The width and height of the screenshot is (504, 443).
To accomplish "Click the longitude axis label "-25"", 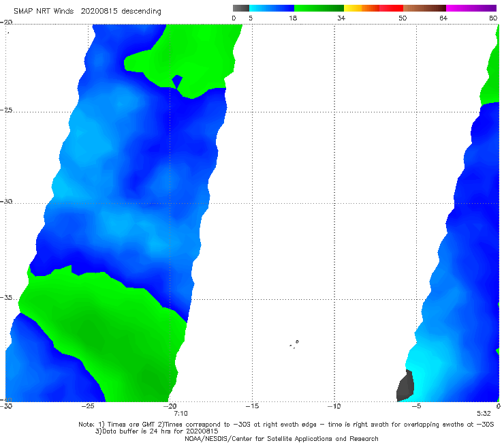I will (x=88, y=406).
